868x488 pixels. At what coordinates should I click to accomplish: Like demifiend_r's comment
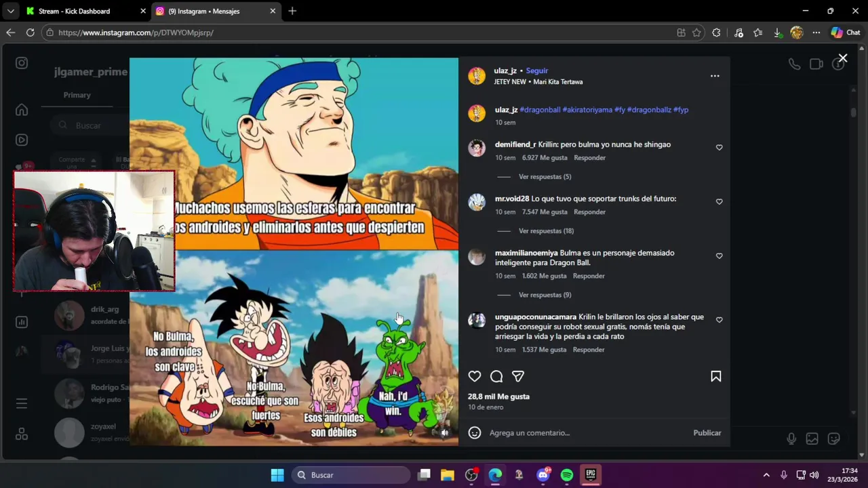point(719,147)
